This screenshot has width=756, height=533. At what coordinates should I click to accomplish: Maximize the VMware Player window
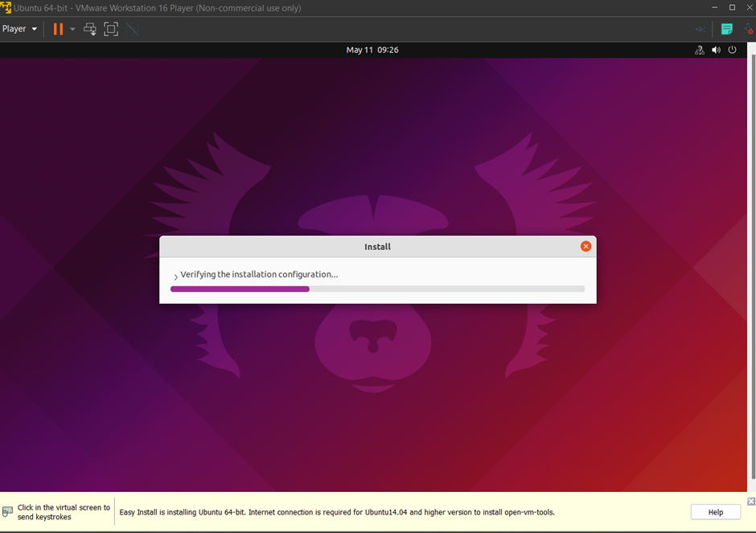732,7
